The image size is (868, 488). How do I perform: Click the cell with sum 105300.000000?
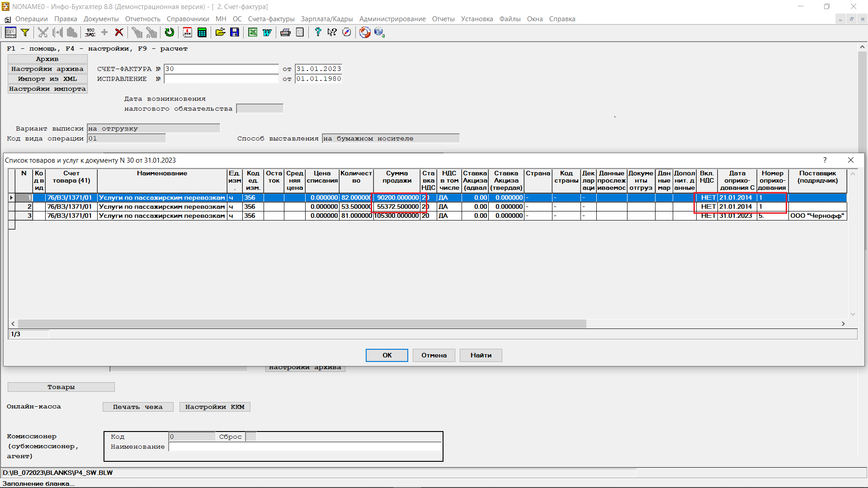pos(396,216)
